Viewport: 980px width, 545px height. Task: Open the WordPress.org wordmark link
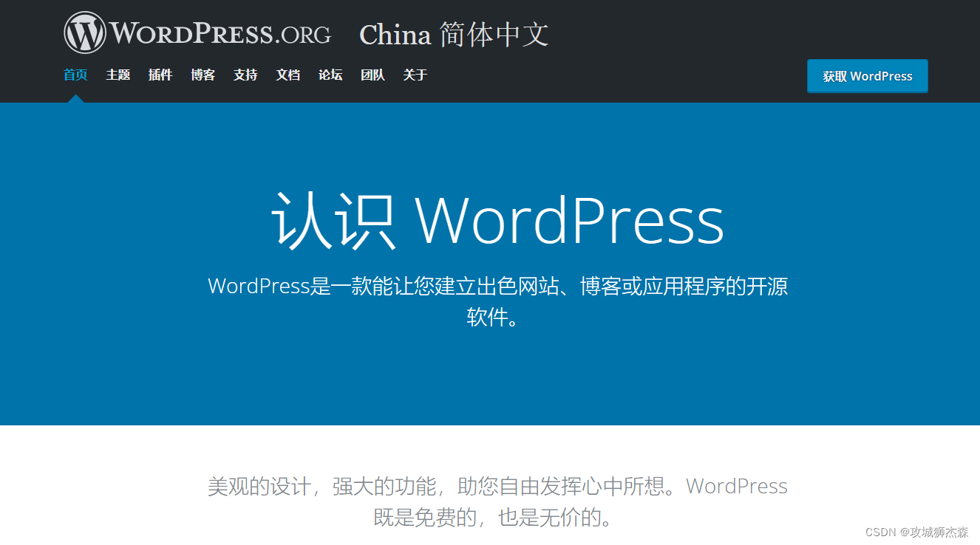pyautogui.click(x=220, y=33)
